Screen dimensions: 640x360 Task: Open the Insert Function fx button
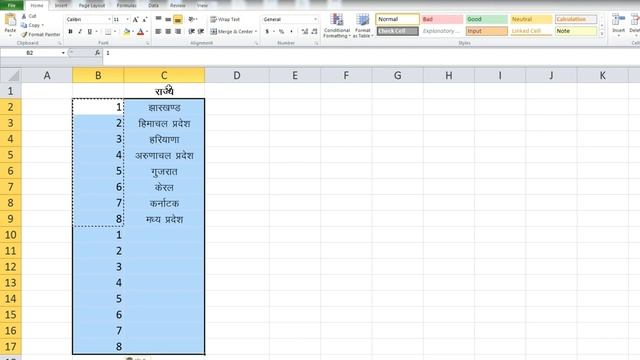tap(97, 53)
